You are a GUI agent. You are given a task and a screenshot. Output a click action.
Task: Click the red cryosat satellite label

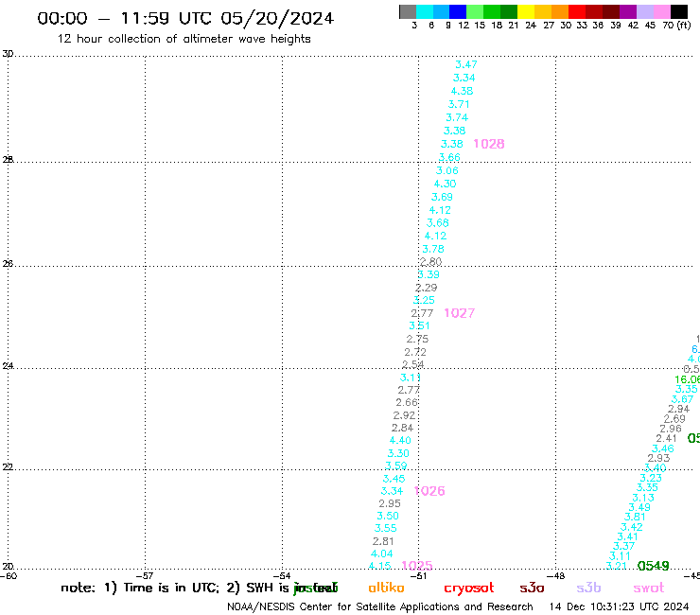[469, 589]
